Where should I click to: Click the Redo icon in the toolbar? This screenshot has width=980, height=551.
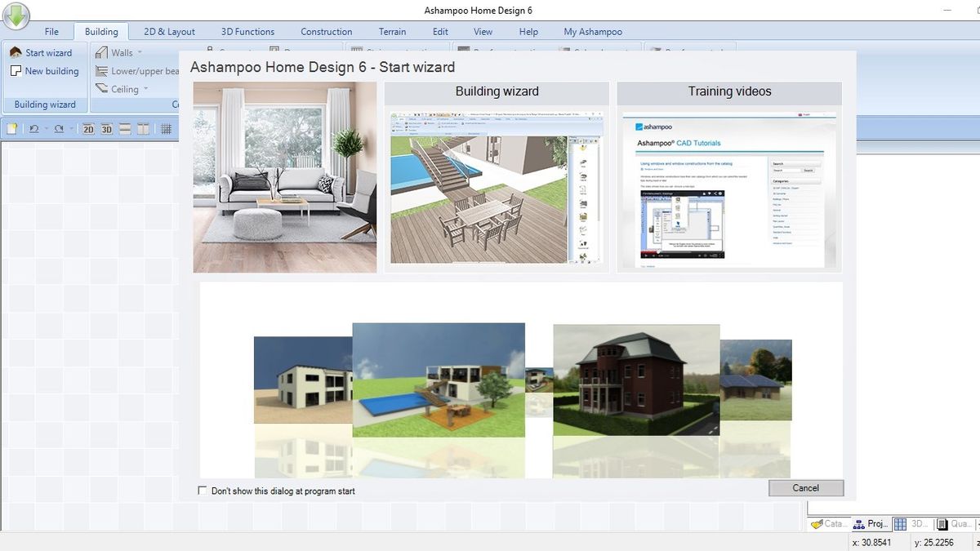click(60, 129)
